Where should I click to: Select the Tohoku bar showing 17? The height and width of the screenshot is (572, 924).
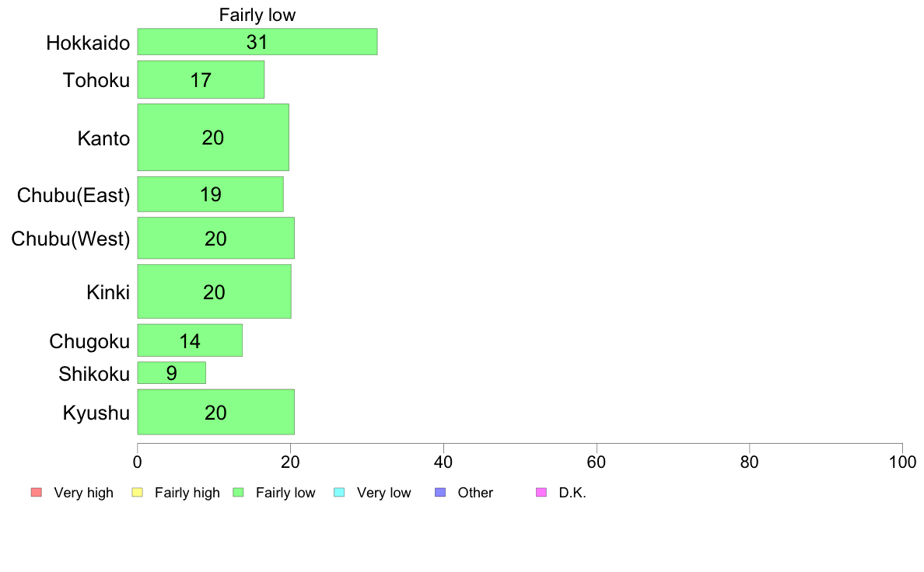click(201, 79)
